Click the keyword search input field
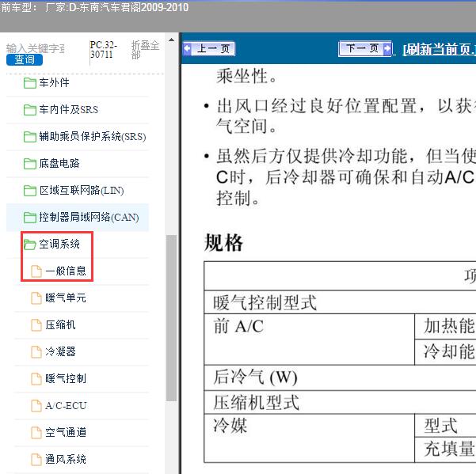Image resolution: width=476 pixels, height=474 pixels. (x=35, y=48)
